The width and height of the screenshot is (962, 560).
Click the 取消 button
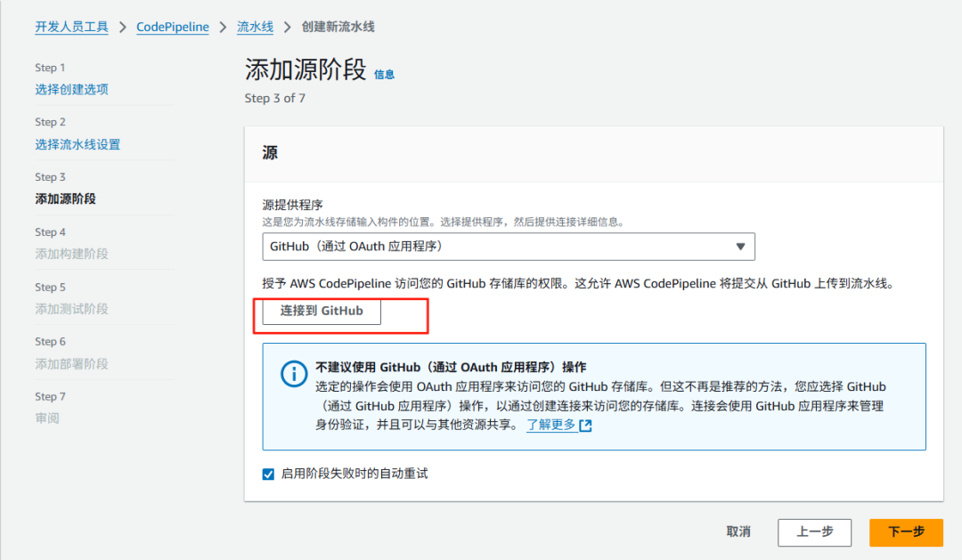point(738,532)
